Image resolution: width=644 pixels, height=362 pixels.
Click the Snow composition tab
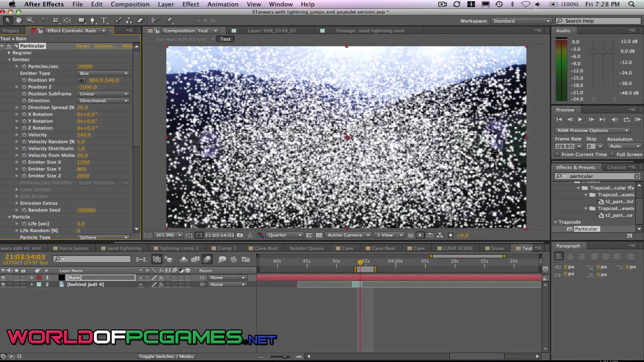[x=497, y=248]
